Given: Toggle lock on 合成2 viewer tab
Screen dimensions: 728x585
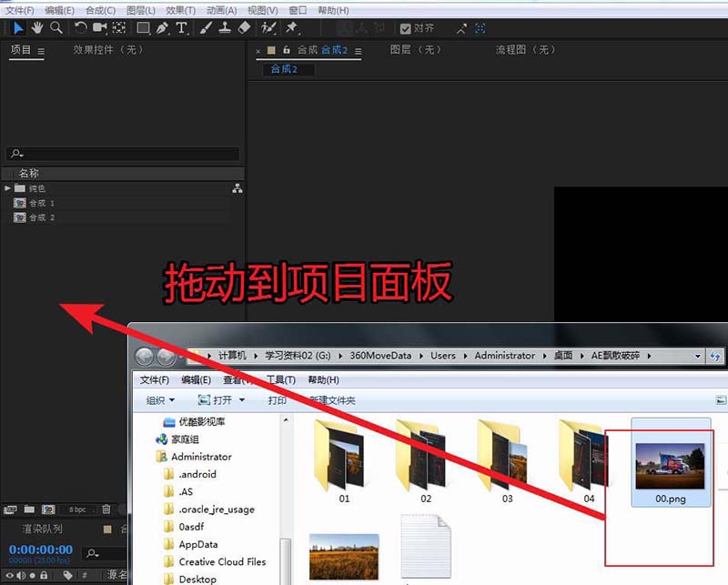Looking at the screenshot, I should 287,50.
